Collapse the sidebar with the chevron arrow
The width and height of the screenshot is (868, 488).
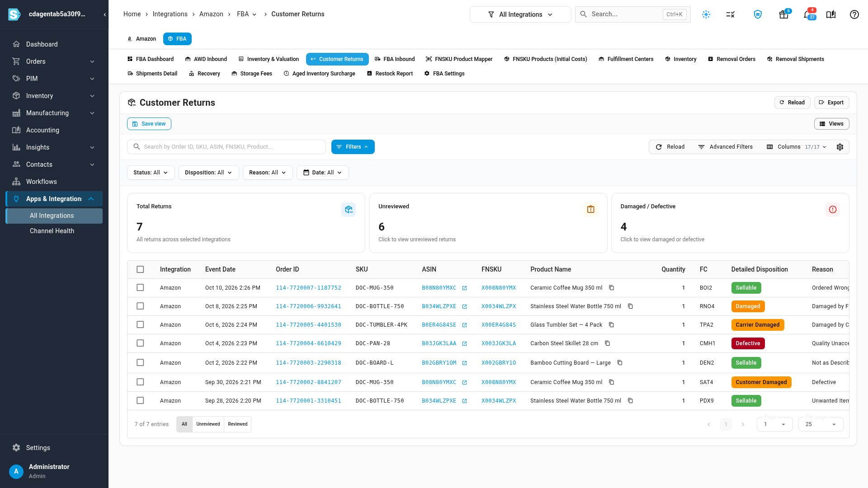(104, 14)
